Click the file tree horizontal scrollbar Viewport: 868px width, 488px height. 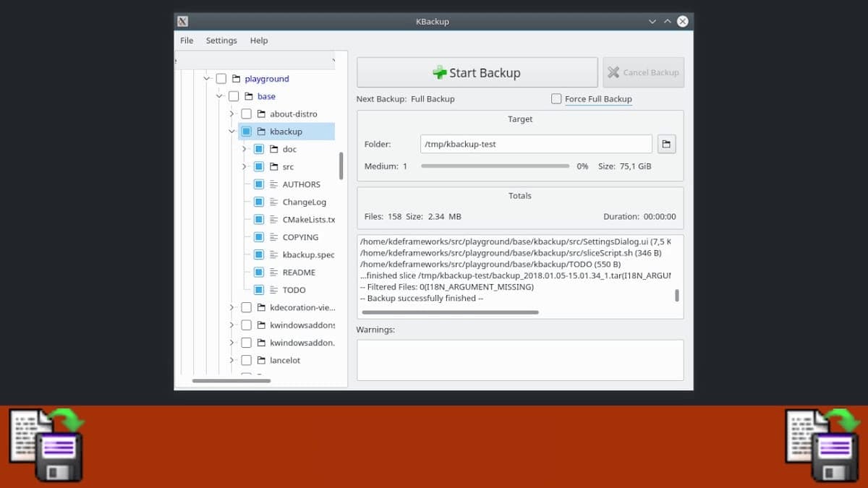[231, 380]
